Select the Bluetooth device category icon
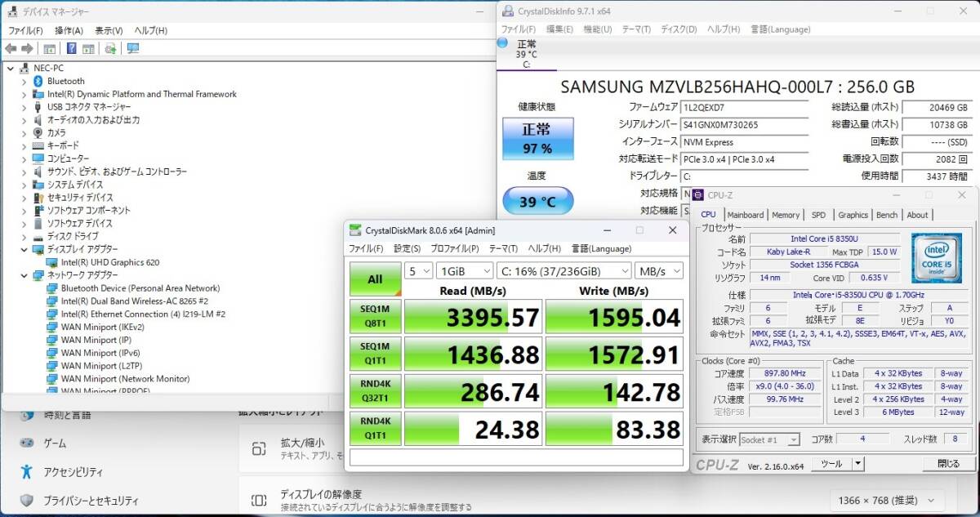980x517 pixels. 38,81
